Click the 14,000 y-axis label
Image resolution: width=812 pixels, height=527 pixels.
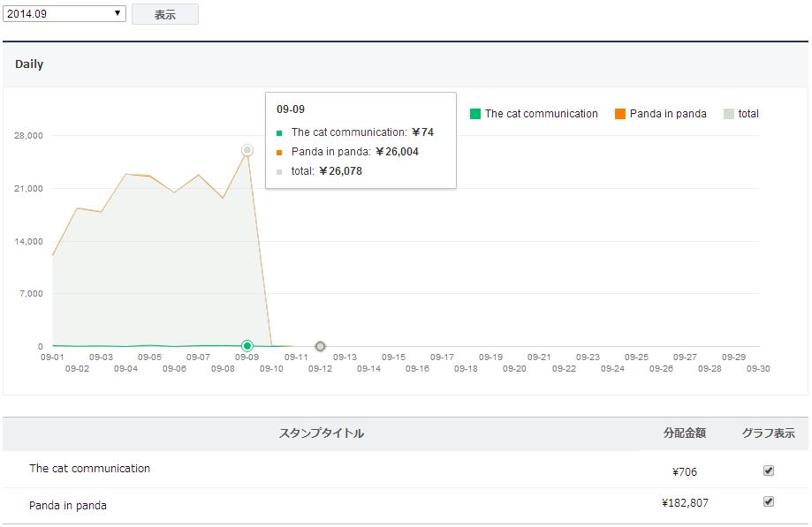[28, 242]
